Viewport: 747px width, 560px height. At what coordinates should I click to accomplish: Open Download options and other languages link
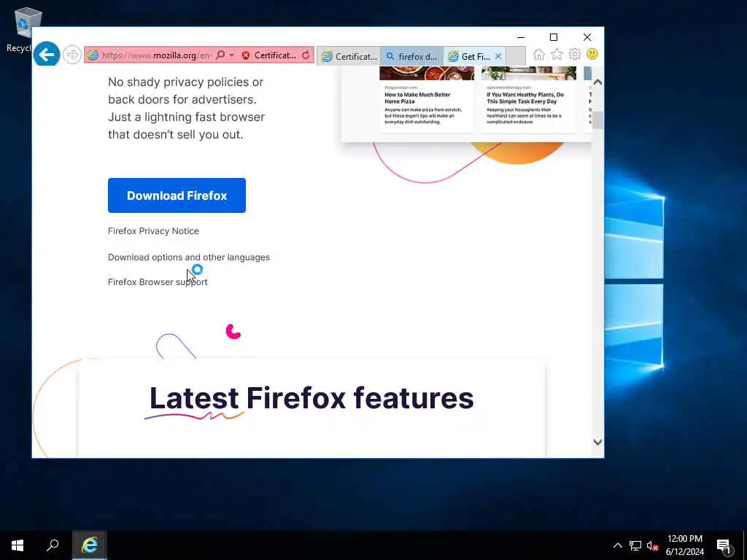(x=189, y=257)
